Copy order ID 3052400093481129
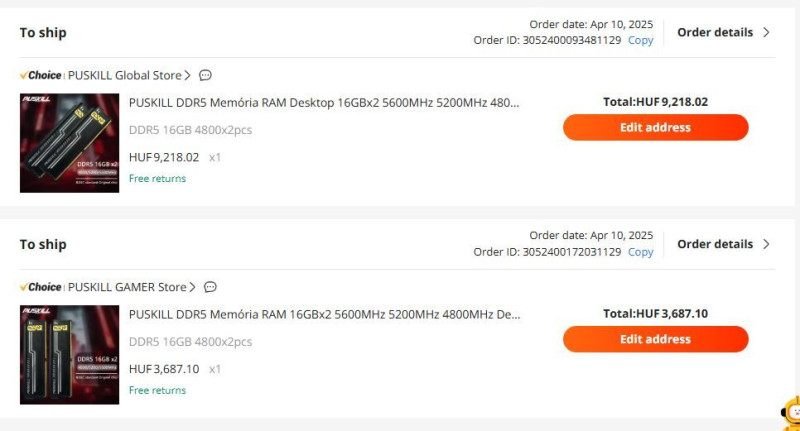800x431 pixels. pyautogui.click(x=640, y=40)
